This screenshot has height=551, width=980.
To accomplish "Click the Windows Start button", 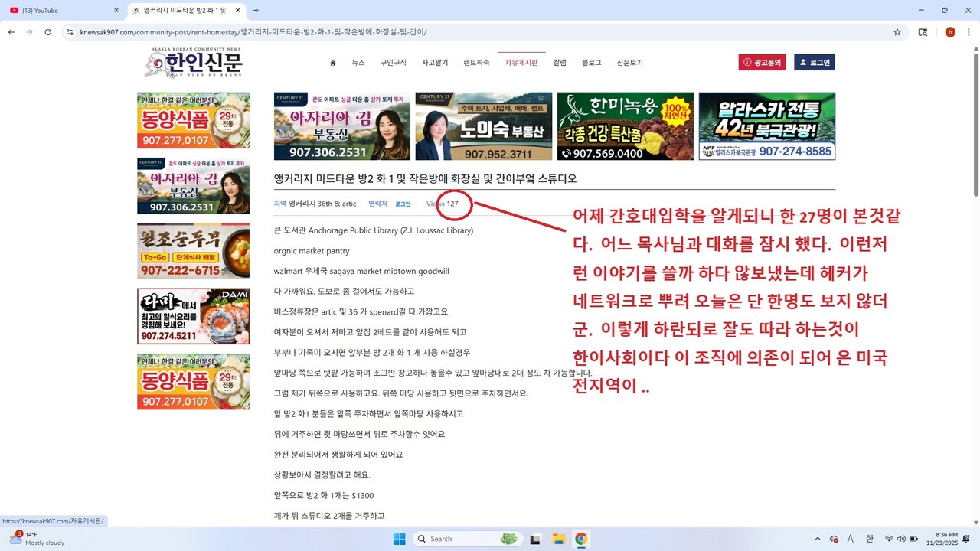I will (399, 539).
